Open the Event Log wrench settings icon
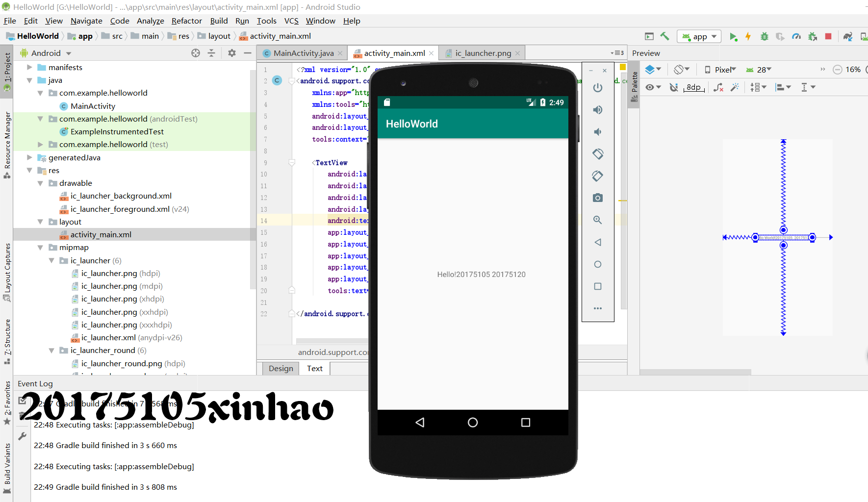868x502 pixels. tap(22, 436)
